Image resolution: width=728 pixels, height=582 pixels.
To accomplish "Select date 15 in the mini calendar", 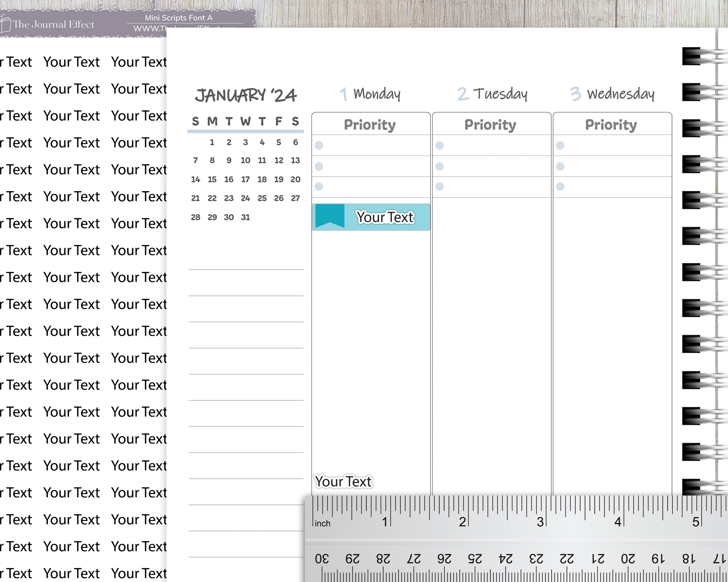I will pyautogui.click(x=212, y=179).
